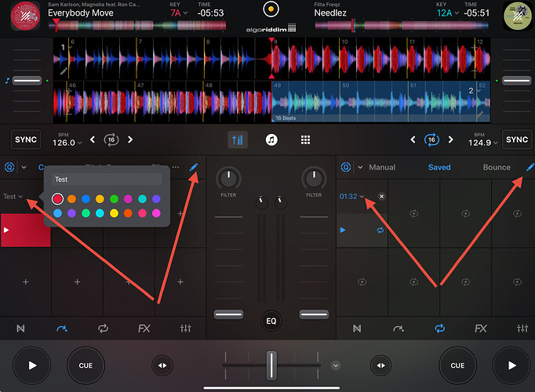Switch to the Bounce tab
This screenshot has height=392, width=535.
pyautogui.click(x=497, y=168)
